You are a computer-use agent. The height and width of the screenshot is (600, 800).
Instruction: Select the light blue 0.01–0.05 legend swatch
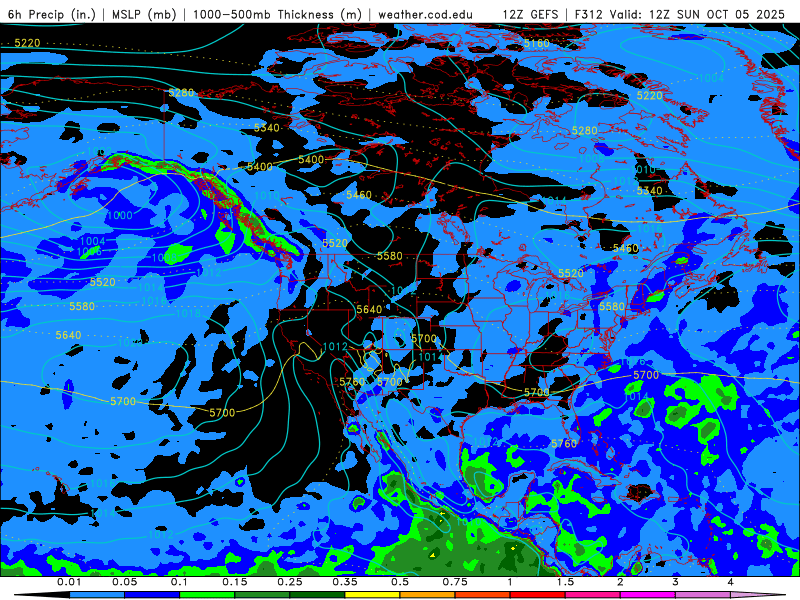[x=97, y=595]
